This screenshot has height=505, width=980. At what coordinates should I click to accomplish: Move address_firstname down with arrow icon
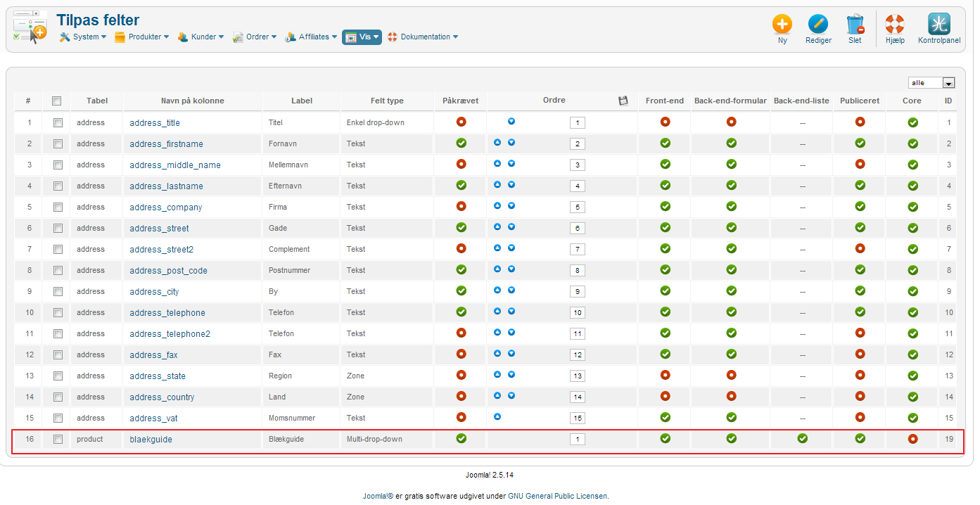click(x=511, y=143)
